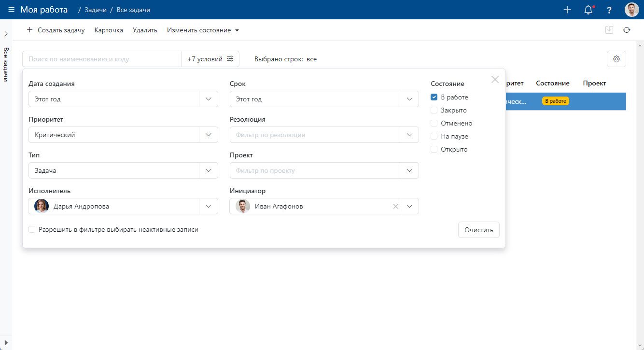
Task: Click the Этот год value under Срок
Action: click(249, 99)
